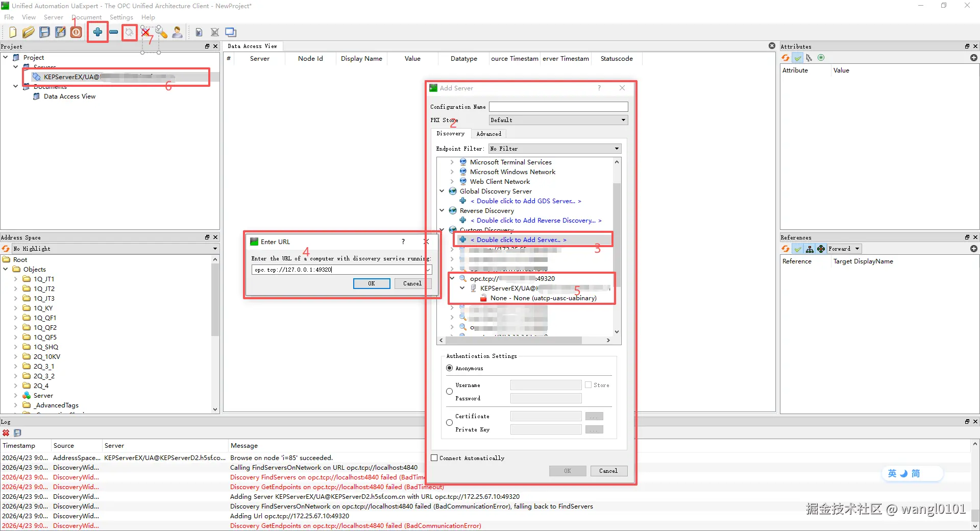Click the tree structure icon in Attributes toolbar
The width and height of the screenshot is (980, 531).
pos(809,58)
